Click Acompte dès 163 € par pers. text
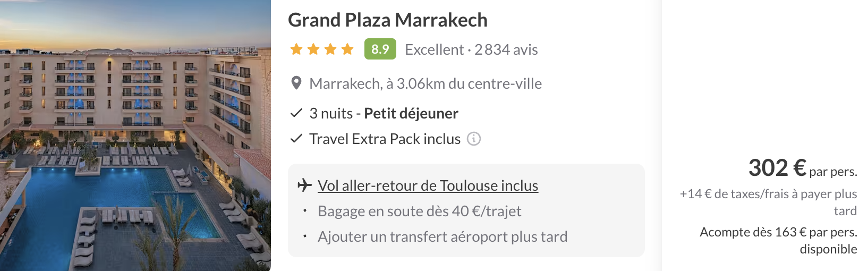Viewport: 868px width, 271px height. tap(778, 240)
